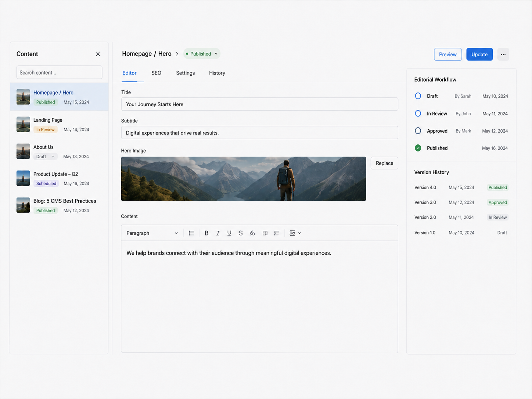
Task: Click the Title input field
Action: (259, 104)
